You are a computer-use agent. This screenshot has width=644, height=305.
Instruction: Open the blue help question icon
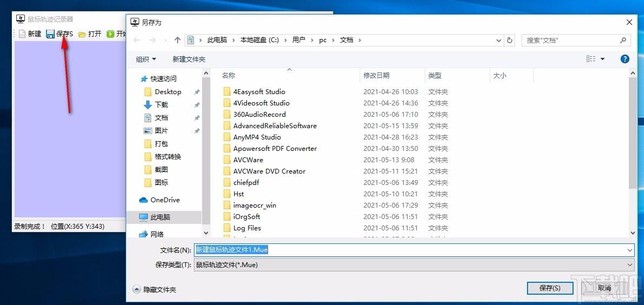click(x=625, y=59)
